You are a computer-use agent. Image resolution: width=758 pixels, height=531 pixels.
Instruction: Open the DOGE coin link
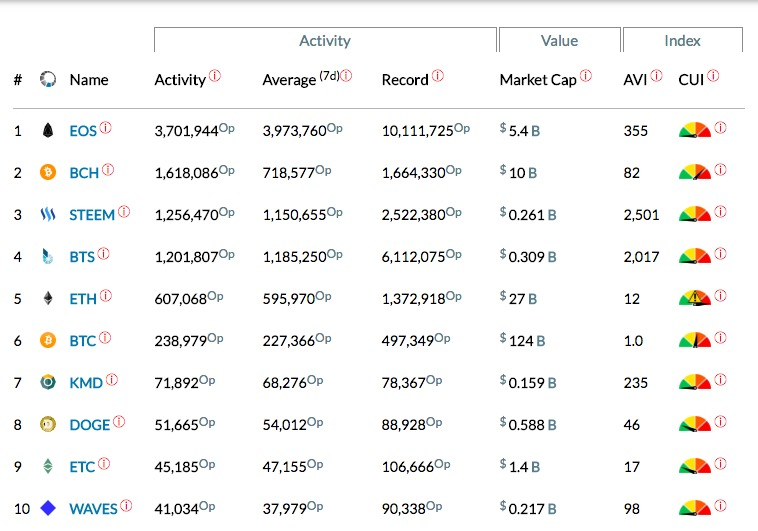pos(90,425)
